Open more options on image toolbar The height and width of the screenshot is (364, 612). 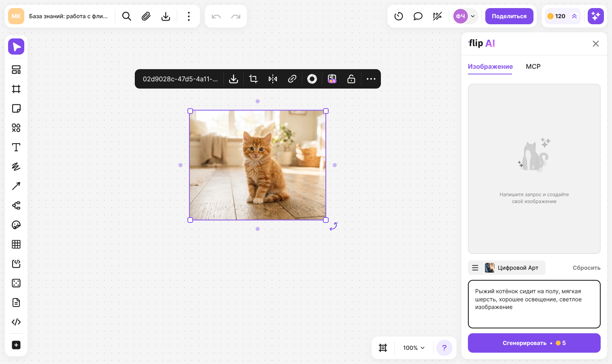coord(371,79)
